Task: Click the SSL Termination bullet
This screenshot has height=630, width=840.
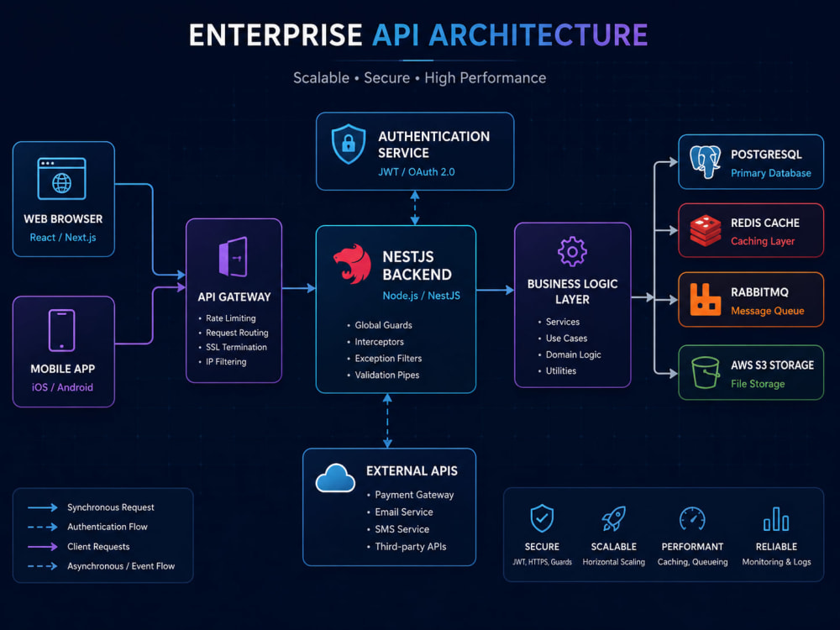Action: tap(233, 347)
